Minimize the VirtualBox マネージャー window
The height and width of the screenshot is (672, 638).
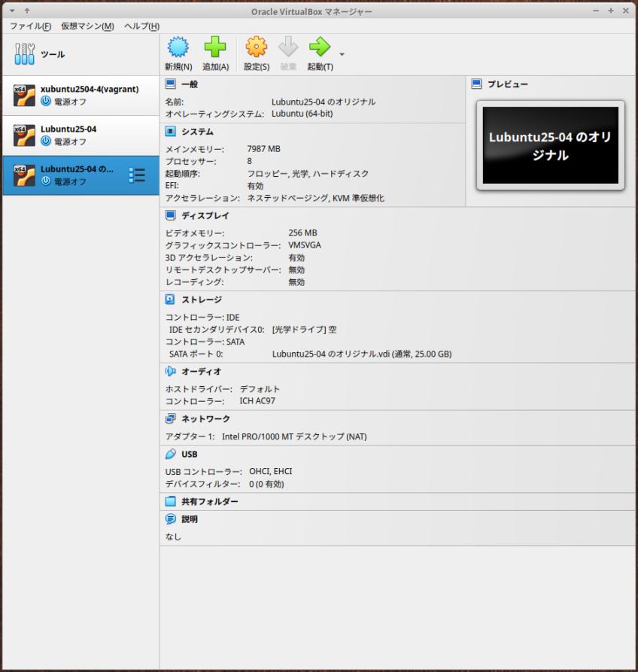click(596, 11)
